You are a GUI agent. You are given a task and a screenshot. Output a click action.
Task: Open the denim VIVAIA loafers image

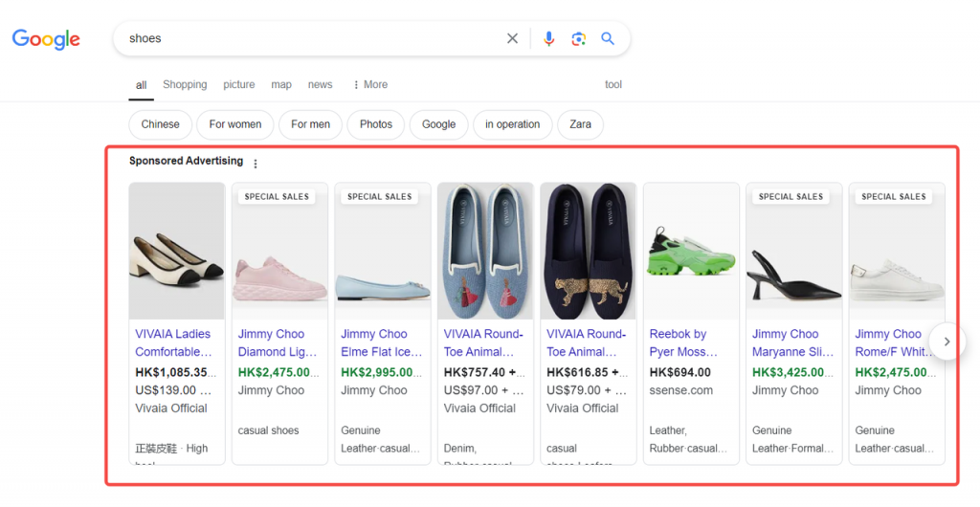[485, 251]
